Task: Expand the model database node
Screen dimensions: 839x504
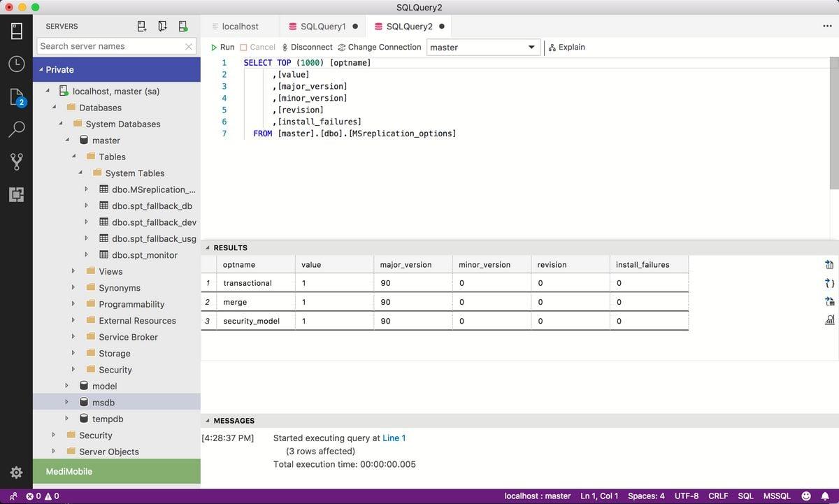Action: tap(67, 386)
